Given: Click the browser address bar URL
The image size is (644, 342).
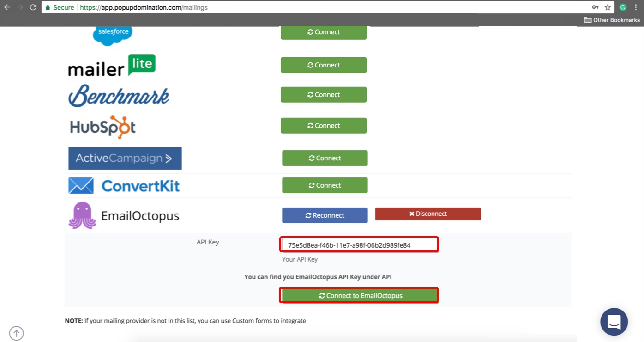Looking at the screenshot, I should (x=144, y=7).
